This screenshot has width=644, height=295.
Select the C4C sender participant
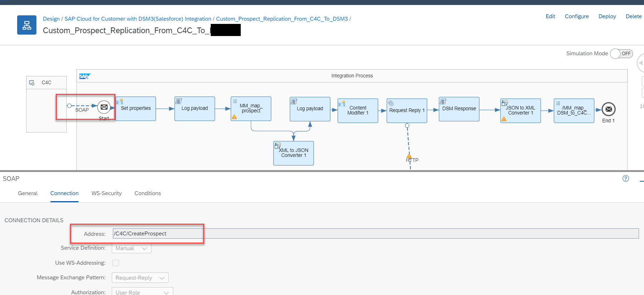coord(46,83)
